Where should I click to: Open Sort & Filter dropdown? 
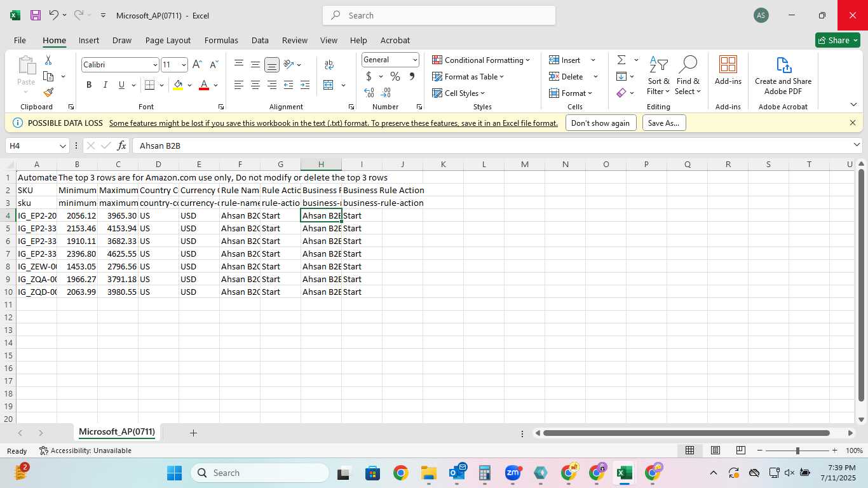[x=659, y=76]
